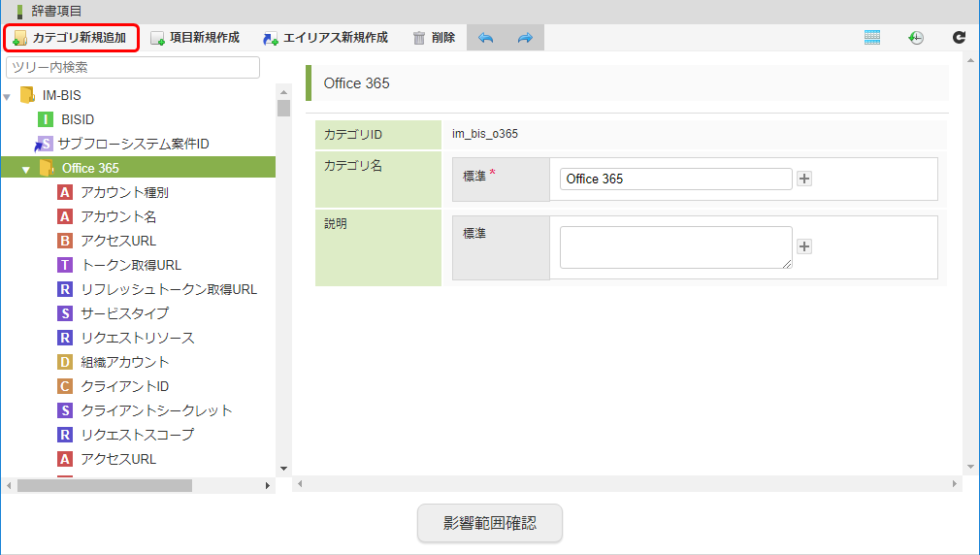Click the カテゴリ名 text field containing Office 365
980x555 pixels.
(675, 179)
